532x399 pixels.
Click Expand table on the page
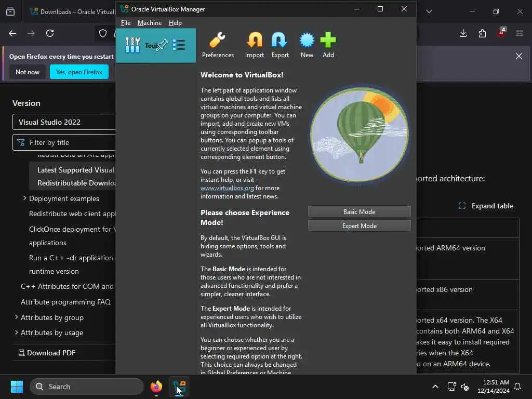[486, 206]
